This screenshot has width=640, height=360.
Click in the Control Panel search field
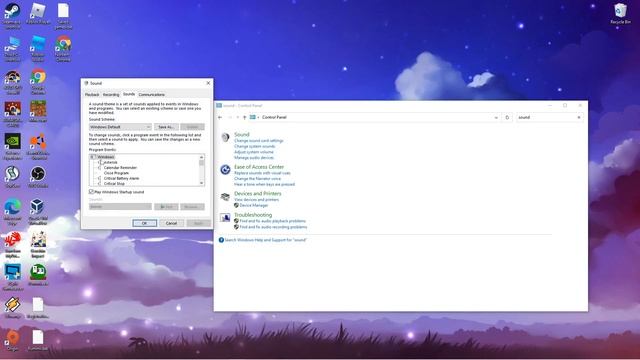click(x=546, y=117)
